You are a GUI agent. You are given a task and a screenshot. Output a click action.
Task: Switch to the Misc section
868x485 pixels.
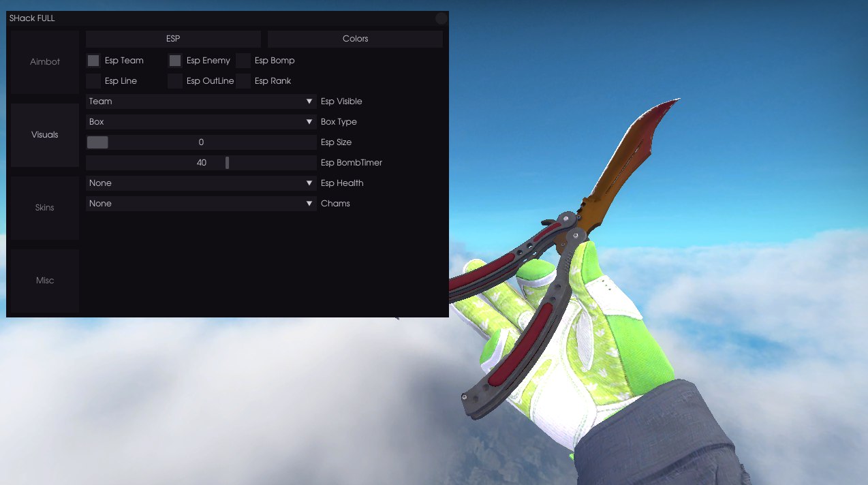click(45, 281)
